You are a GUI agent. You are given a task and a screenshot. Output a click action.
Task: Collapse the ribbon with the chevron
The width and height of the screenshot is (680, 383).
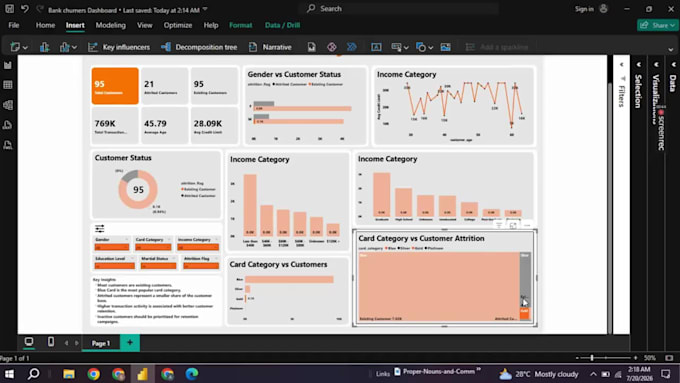(x=670, y=49)
